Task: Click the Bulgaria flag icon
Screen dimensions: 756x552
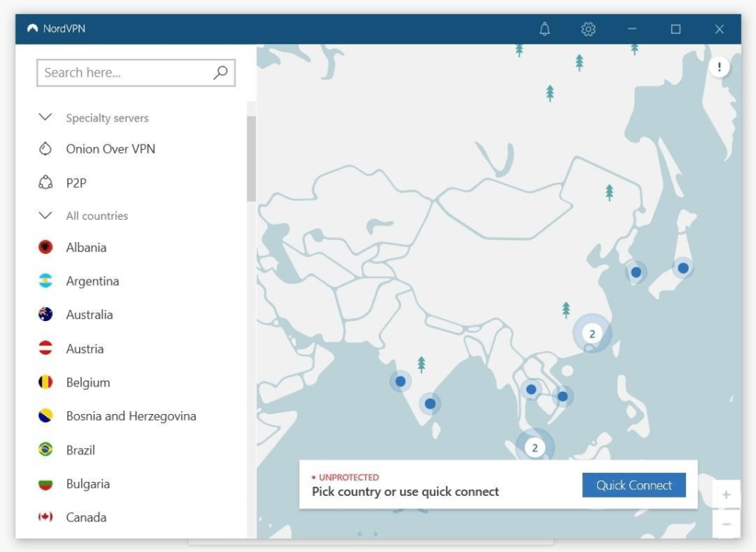Action: [45, 483]
